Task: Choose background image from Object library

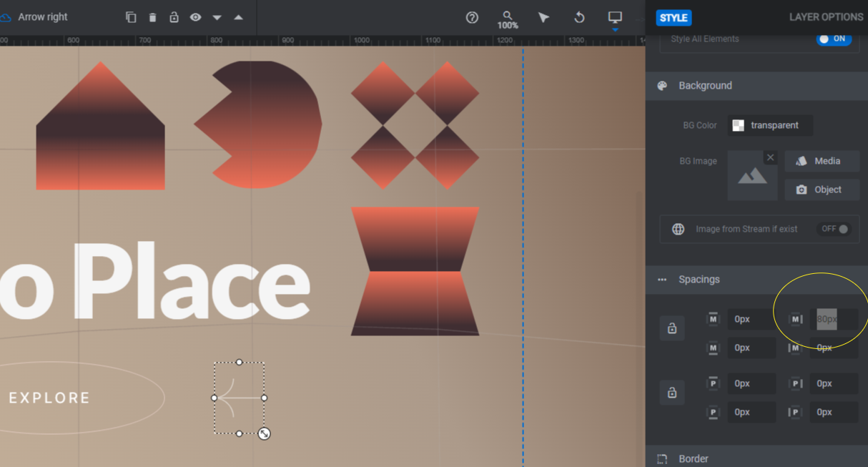Action: (822, 190)
